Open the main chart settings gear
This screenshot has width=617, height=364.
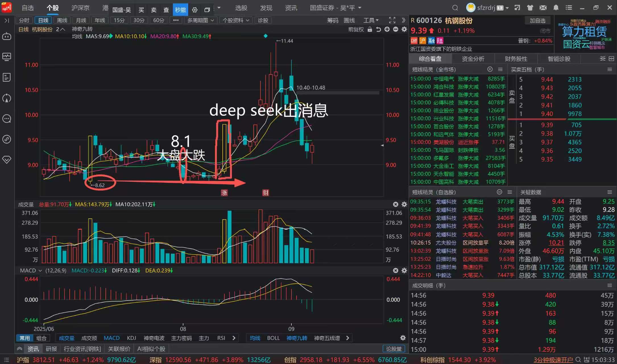pos(404,29)
